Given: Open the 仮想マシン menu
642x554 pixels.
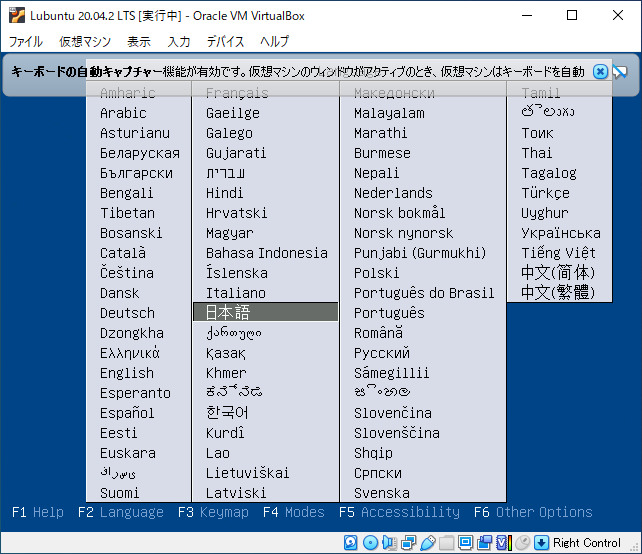Looking at the screenshot, I should click(x=85, y=41).
